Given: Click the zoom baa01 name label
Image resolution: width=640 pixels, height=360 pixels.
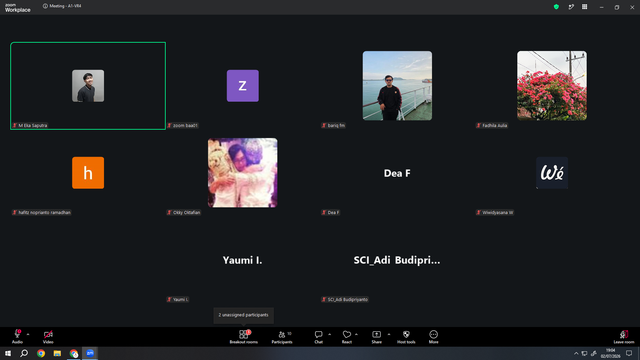Looking at the screenshot, I should (182, 125).
